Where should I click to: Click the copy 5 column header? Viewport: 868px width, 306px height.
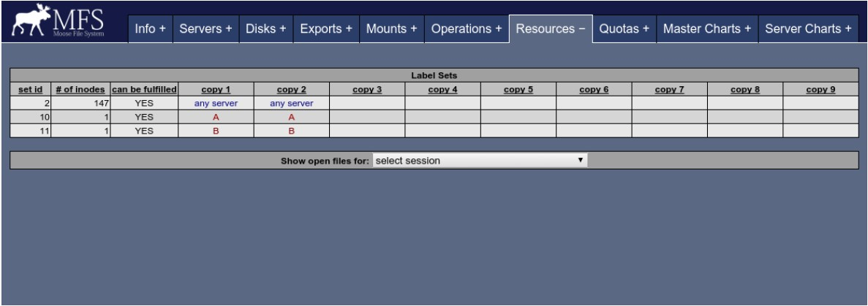click(x=518, y=90)
